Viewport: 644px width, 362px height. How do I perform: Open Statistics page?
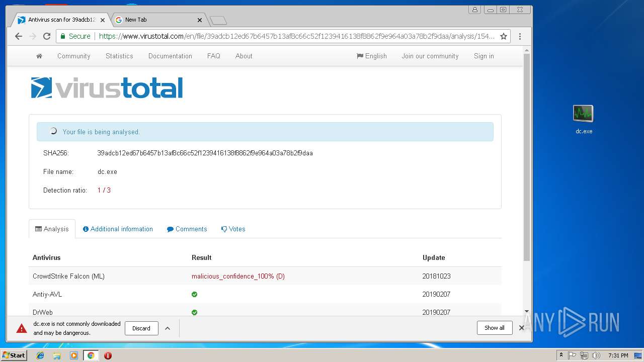click(119, 56)
